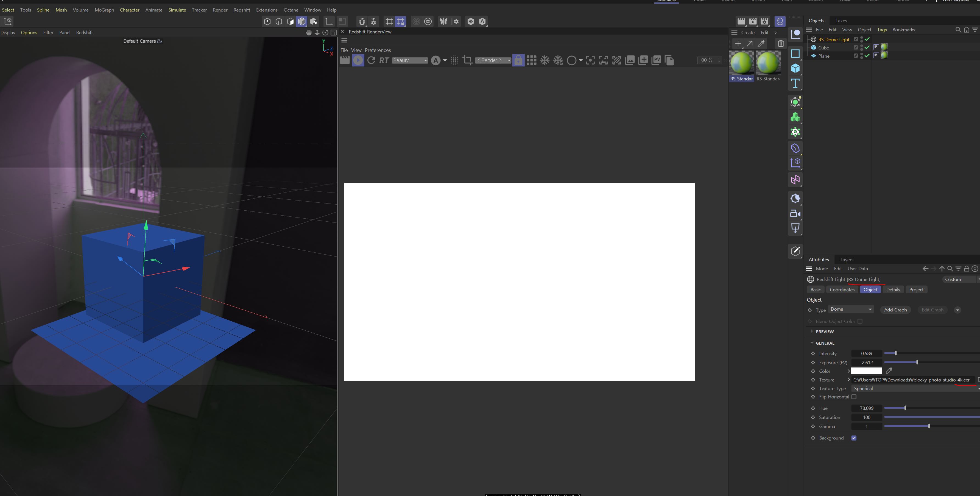This screenshot has width=980, height=496.
Task: Click the white Color swatch
Action: 866,371
